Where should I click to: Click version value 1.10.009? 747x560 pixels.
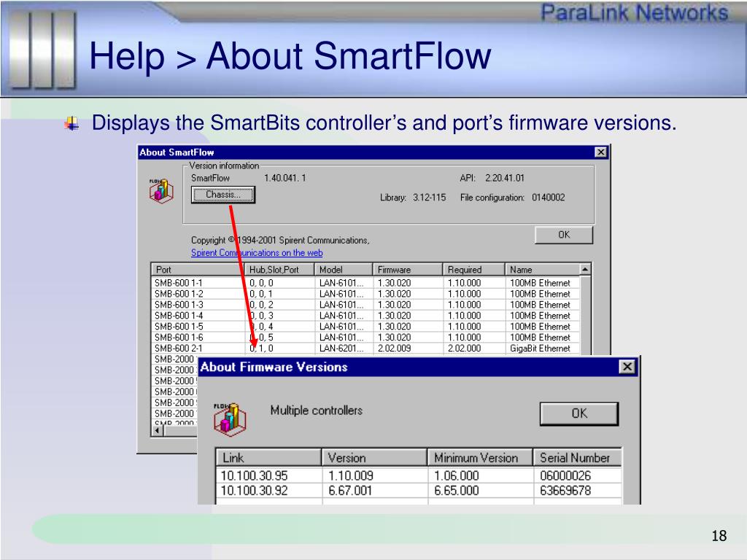tap(351, 475)
